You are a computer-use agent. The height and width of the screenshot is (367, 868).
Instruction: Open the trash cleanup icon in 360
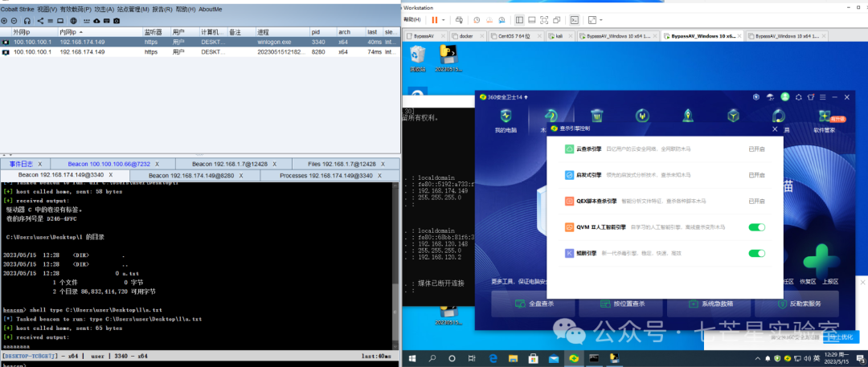coord(596,116)
